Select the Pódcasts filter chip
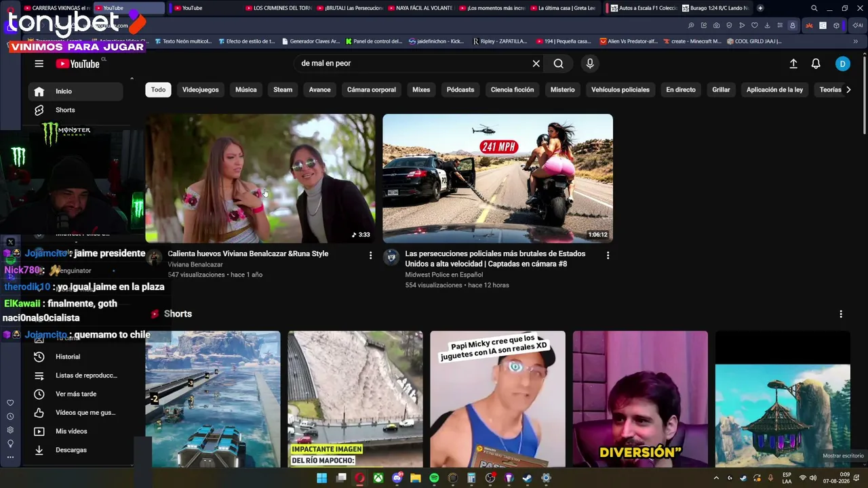 (x=460, y=89)
